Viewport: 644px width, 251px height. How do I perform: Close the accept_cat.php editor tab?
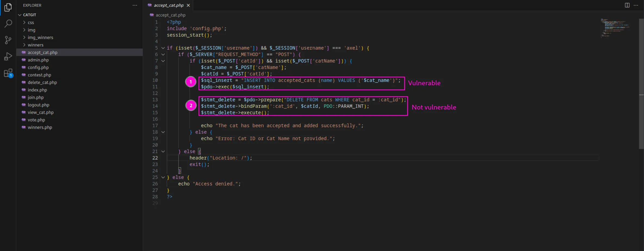188,5
